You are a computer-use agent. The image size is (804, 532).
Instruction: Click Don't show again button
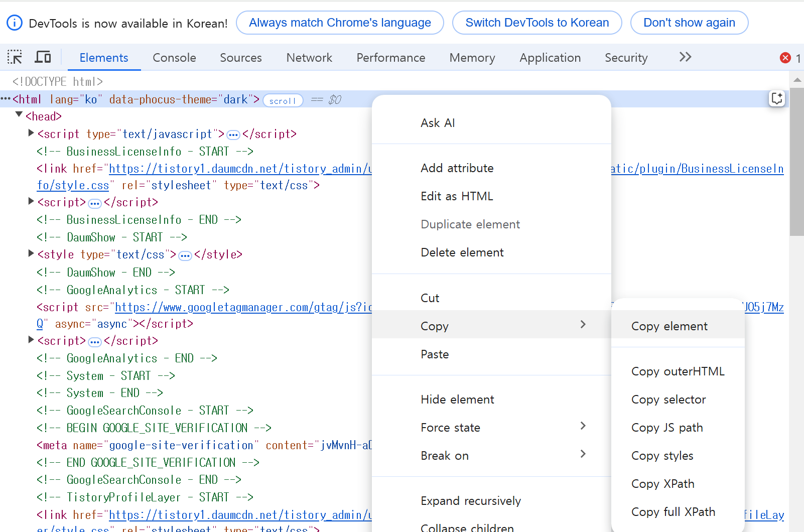tap(689, 23)
